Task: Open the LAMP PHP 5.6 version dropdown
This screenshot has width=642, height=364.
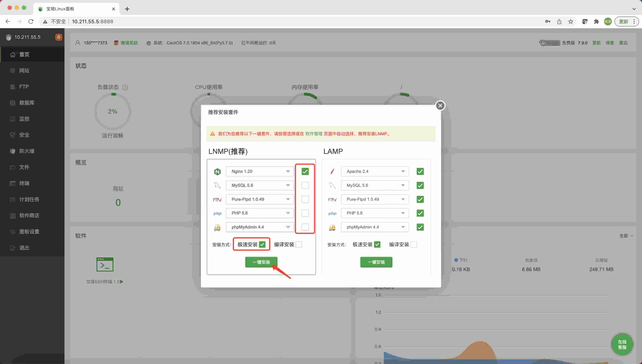Action: click(375, 213)
